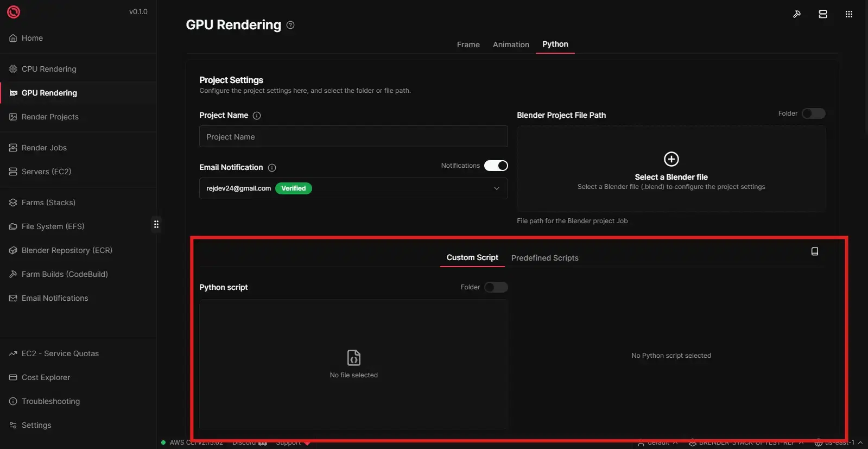Switch to the Animation tab

(511, 45)
